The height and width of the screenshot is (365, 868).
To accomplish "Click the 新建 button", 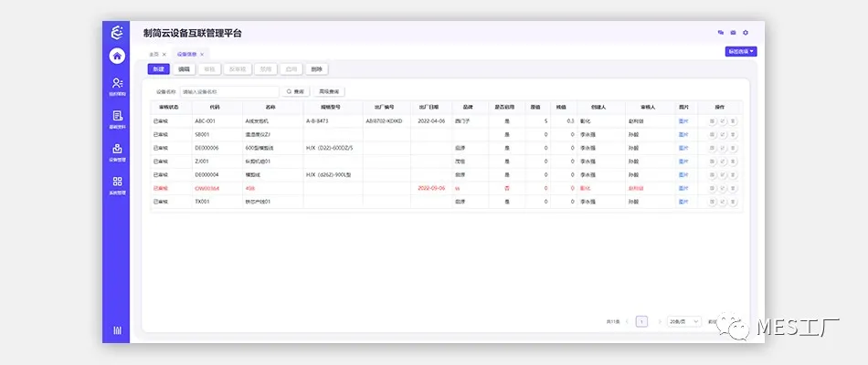I will [x=159, y=69].
